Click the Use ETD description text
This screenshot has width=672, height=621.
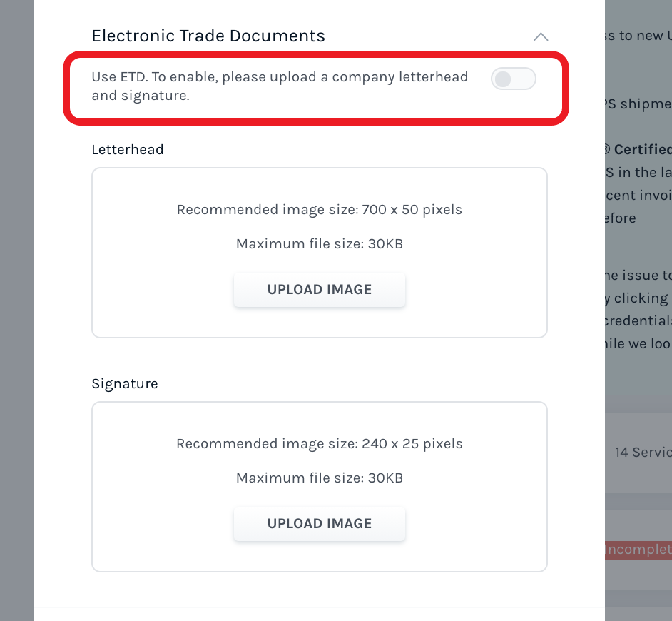280,86
